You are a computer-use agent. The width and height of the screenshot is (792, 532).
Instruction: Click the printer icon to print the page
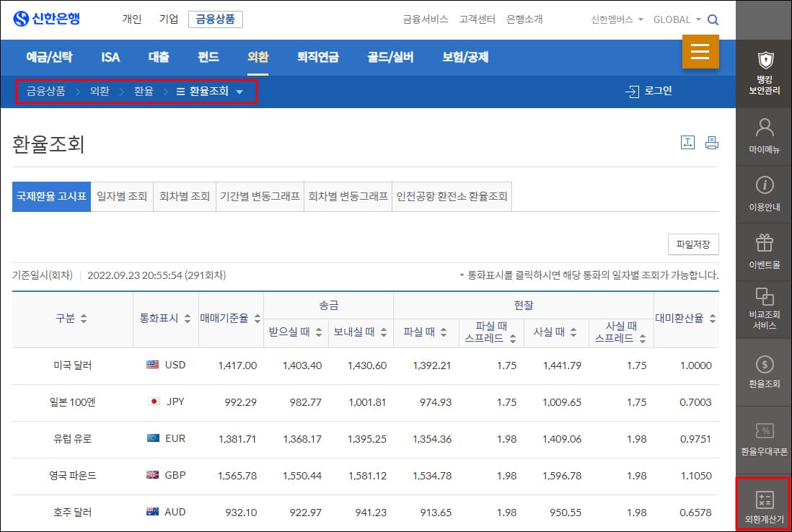click(x=712, y=143)
